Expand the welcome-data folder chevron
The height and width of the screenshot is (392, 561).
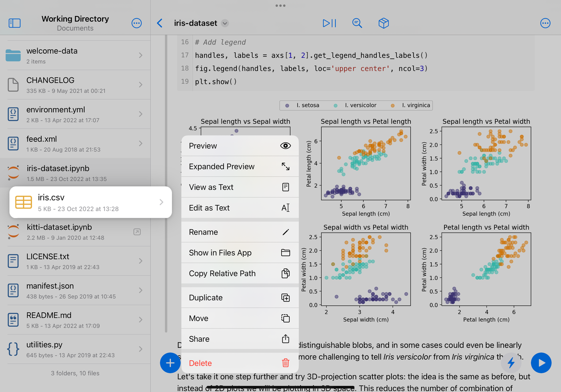(x=141, y=55)
